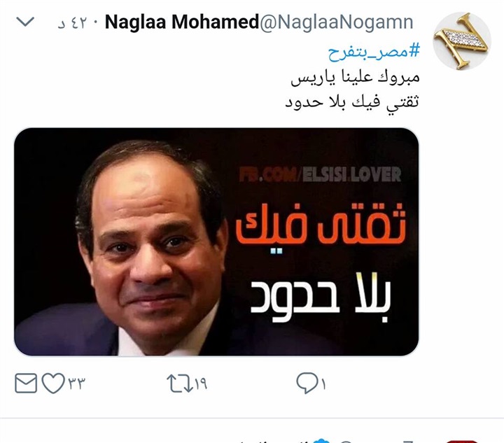View the retweets count ١٩
This screenshot has height=443, width=504.
click(x=201, y=384)
